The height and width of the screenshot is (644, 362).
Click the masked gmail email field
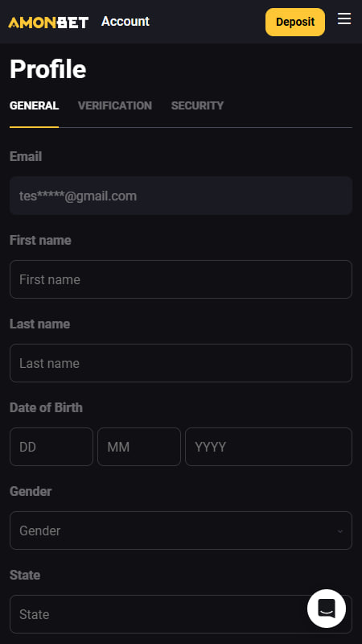coord(181,196)
